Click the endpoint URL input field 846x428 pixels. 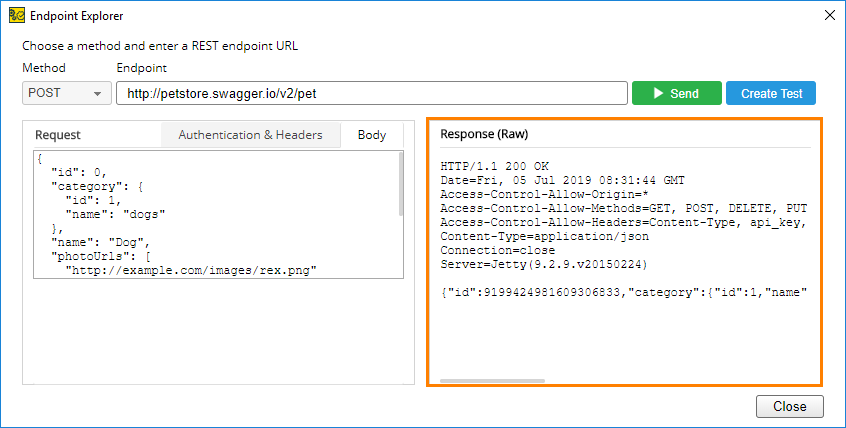(x=372, y=93)
